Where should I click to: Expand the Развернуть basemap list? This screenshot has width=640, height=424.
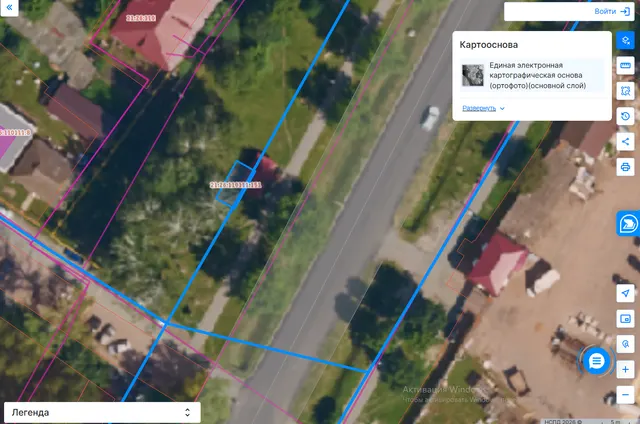(483, 108)
